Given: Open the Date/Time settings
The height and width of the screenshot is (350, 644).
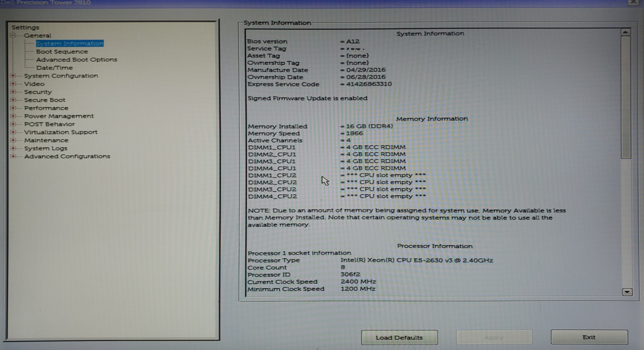Looking at the screenshot, I should [x=54, y=67].
